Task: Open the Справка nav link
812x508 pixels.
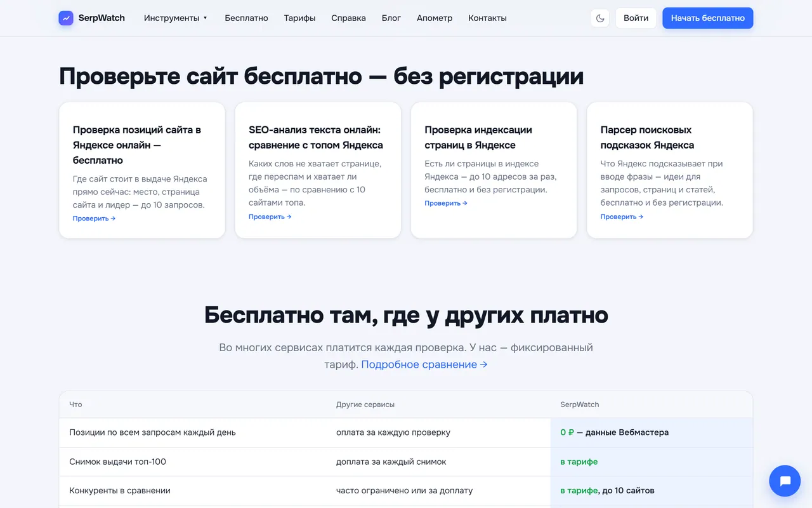Action: 348,18
